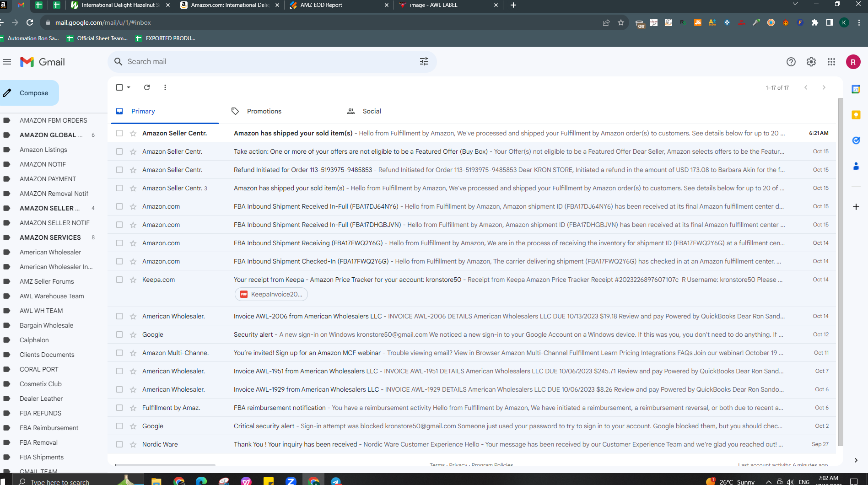This screenshot has height=485, width=868.
Task: Open the Nordic Ware Thank You email
Action: pyautogui.click(x=472, y=444)
